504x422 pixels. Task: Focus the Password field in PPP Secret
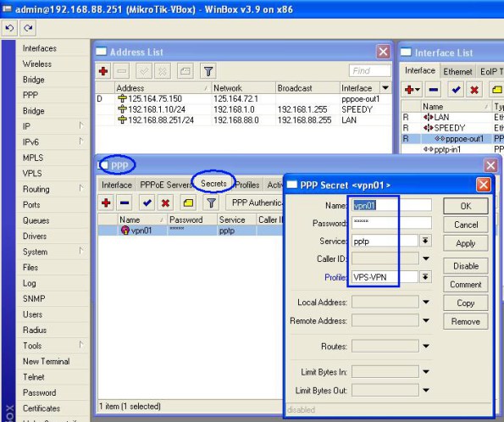(391, 223)
